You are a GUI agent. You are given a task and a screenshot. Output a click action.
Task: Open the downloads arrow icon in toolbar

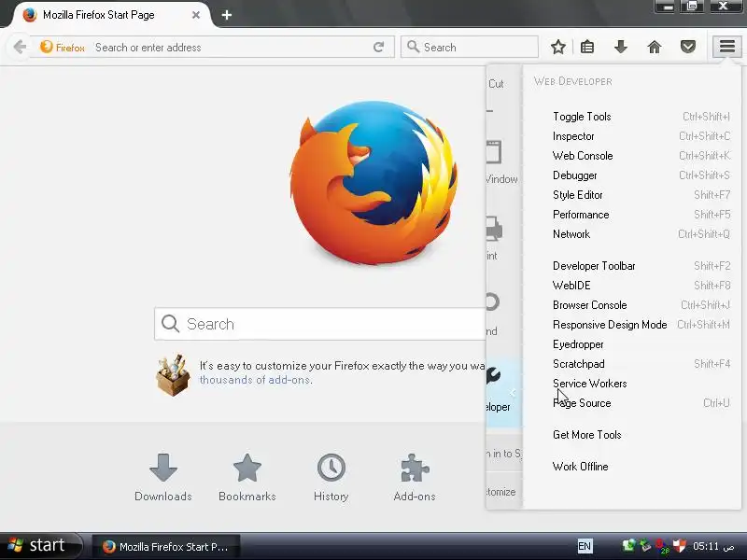point(620,47)
